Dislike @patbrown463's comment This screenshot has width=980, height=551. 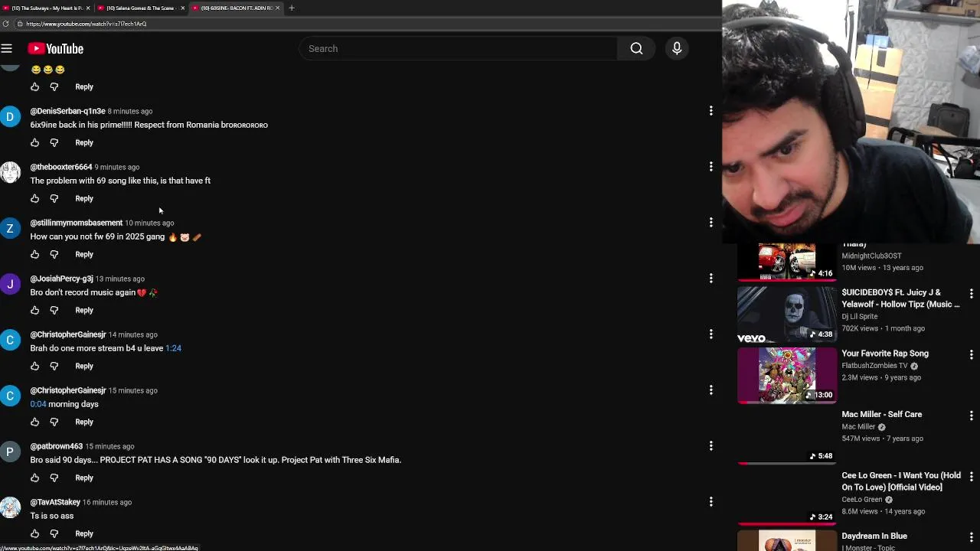54,478
